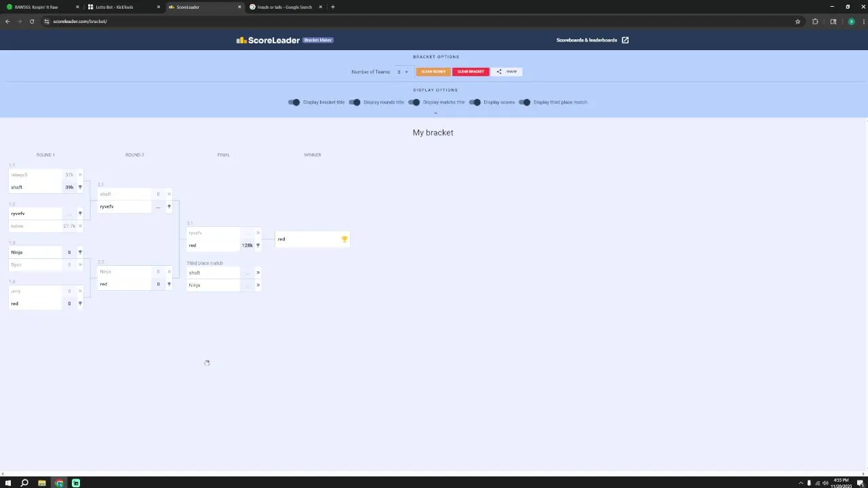Open the Scoreboards & leaderboards link
The height and width of the screenshot is (488, 868).
[593, 40]
